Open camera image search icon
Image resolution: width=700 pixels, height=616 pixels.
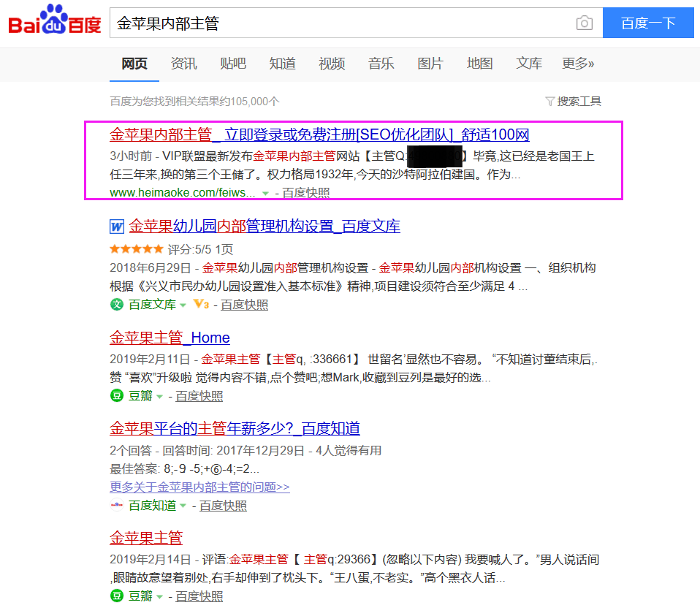(584, 23)
